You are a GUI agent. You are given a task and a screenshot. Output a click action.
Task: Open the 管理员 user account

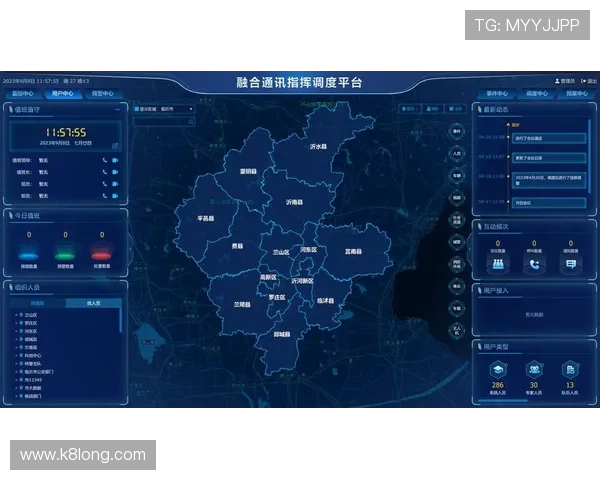pos(565,81)
